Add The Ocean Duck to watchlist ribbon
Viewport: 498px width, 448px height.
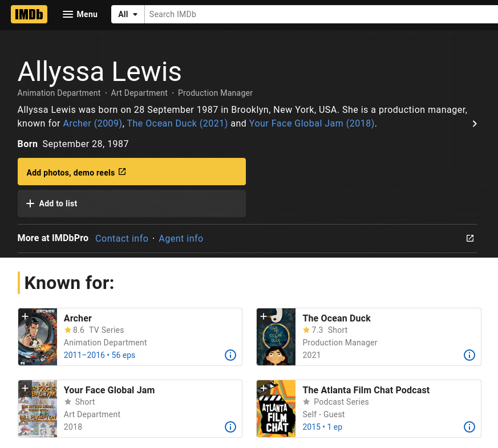[x=264, y=316]
